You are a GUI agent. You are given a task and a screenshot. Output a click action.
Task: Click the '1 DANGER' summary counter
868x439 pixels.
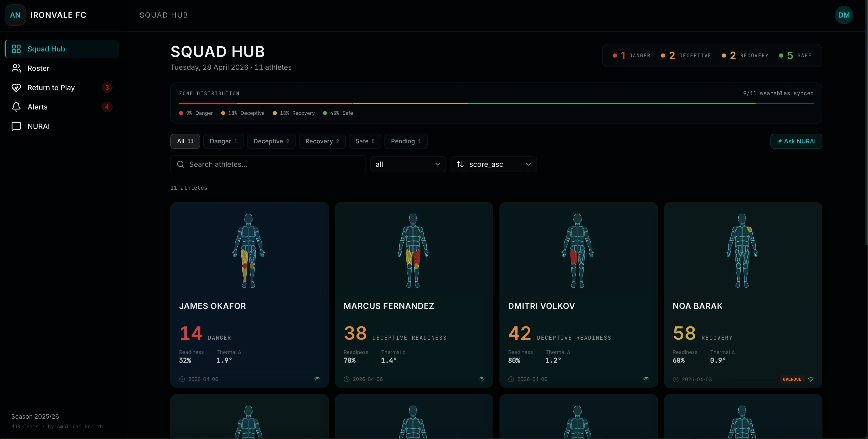pos(631,56)
